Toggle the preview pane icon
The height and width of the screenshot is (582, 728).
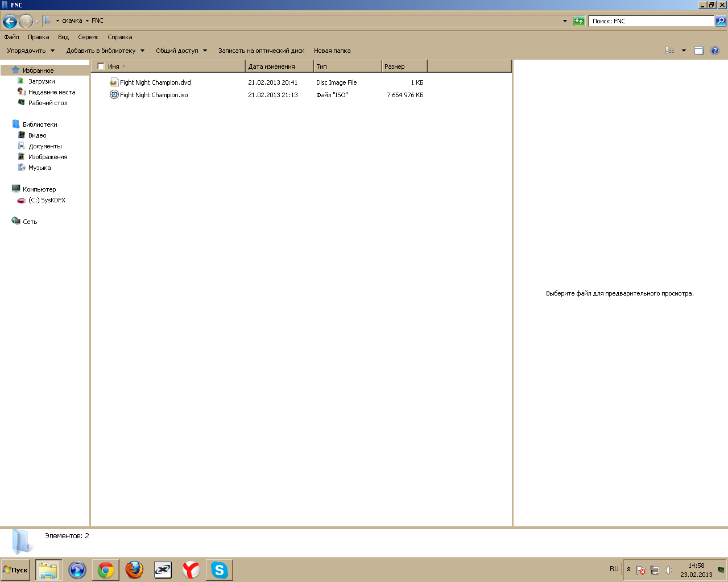click(x=699, y=51)
